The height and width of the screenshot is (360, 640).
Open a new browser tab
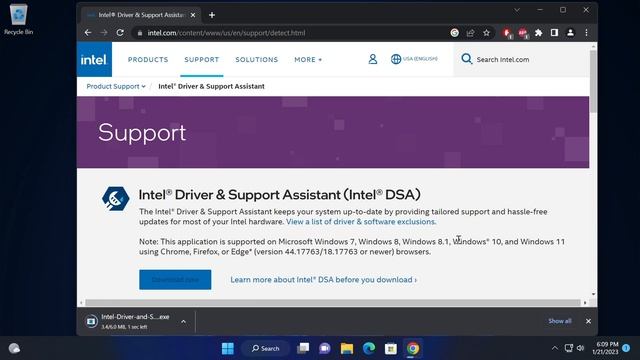(x=211, y=15)
